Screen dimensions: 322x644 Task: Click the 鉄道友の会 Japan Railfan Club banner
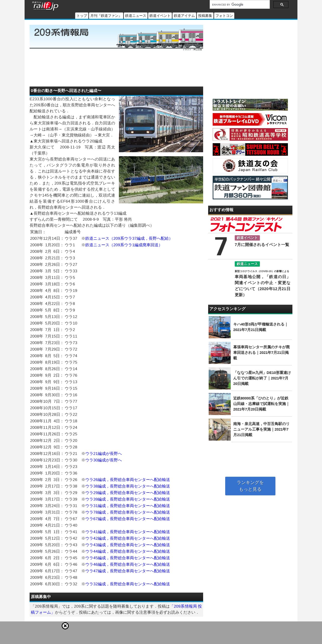point(250,166)
